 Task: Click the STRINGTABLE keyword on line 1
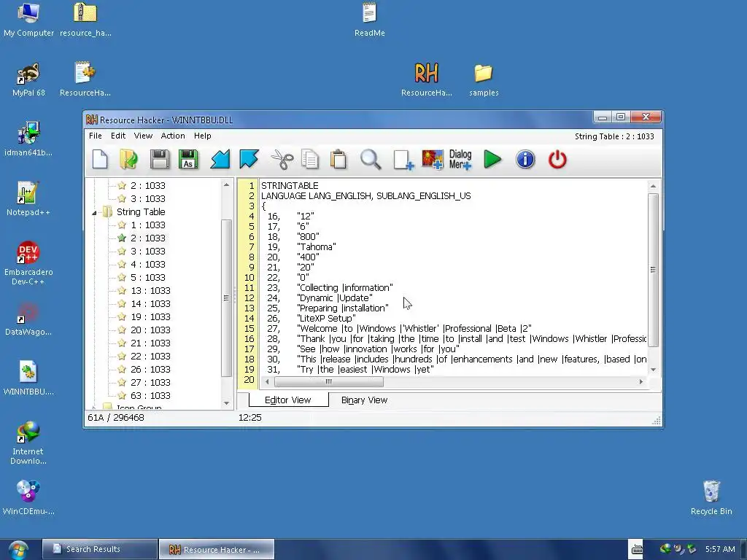(290, 185)
